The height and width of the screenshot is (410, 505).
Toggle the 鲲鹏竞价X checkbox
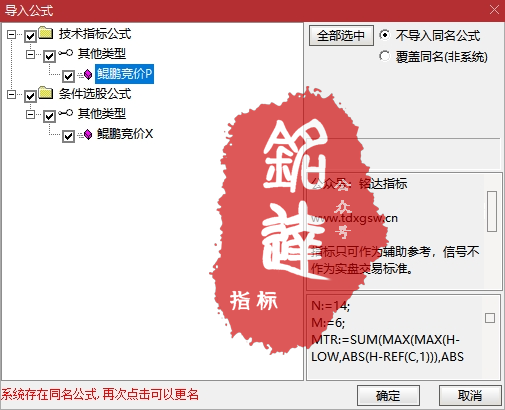pos(68,136)
